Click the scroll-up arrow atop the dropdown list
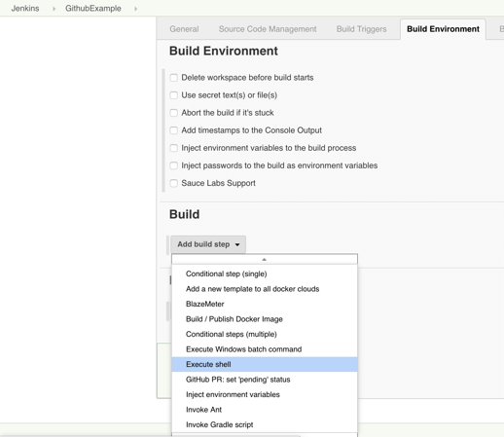The width and height of the screenshot is (504, 437). click(x=265, y=259)
